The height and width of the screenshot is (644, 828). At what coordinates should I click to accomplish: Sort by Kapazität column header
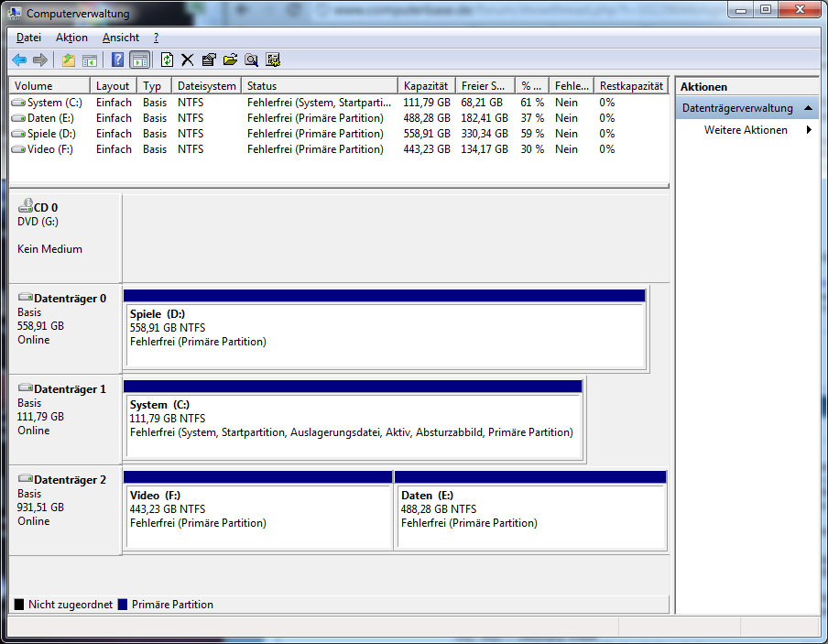(x=427, y=85)
